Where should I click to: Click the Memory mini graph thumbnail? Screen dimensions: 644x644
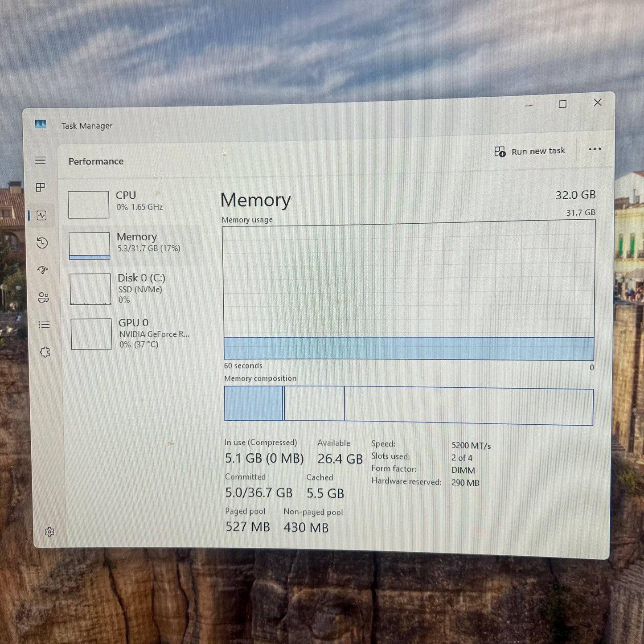pos(89,246)
